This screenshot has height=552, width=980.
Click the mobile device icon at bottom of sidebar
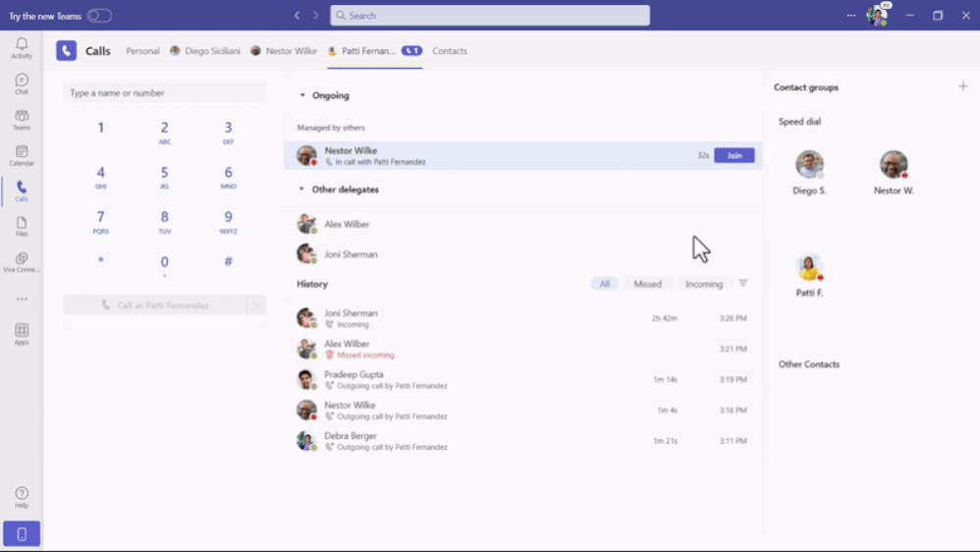(22, 534)
